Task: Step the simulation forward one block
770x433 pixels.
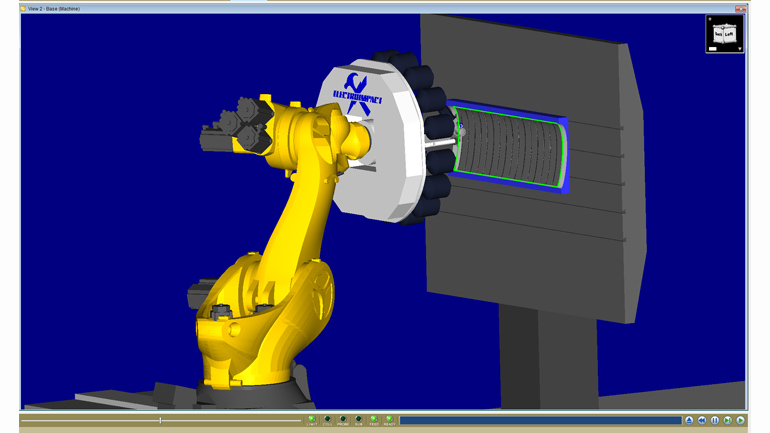Action: 728,420
